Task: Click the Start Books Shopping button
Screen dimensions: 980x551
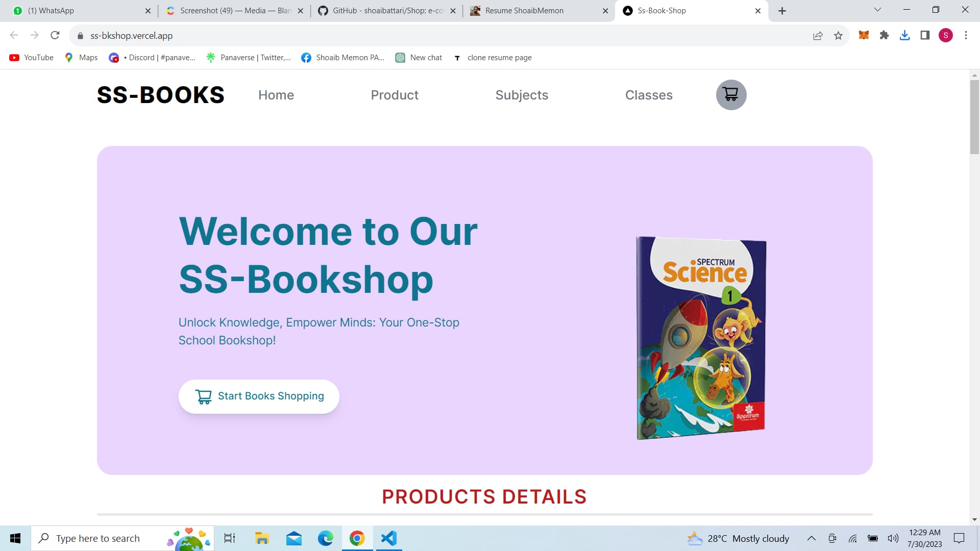Action: [x=258, y=396]
